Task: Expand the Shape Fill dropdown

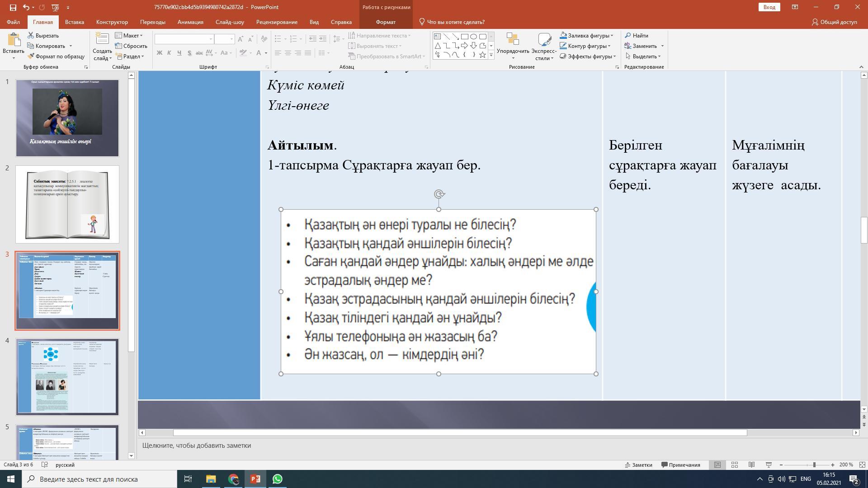Action: (612, 36)
